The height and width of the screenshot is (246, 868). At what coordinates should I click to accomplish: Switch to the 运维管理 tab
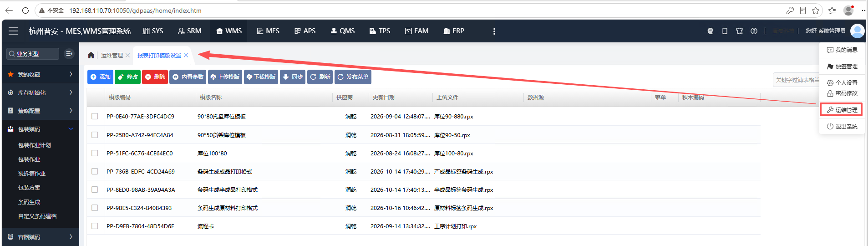[x=112, y=55]
